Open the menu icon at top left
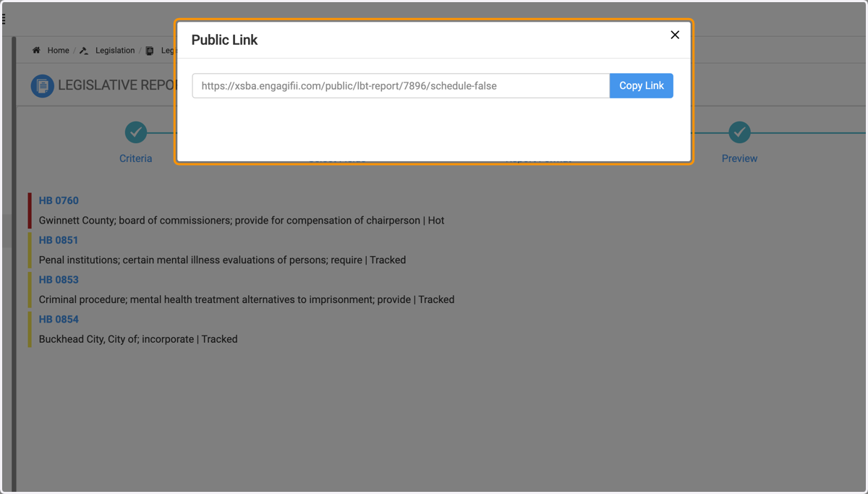The height and width of the screenshot is (494, 868). tap(4, 20)
